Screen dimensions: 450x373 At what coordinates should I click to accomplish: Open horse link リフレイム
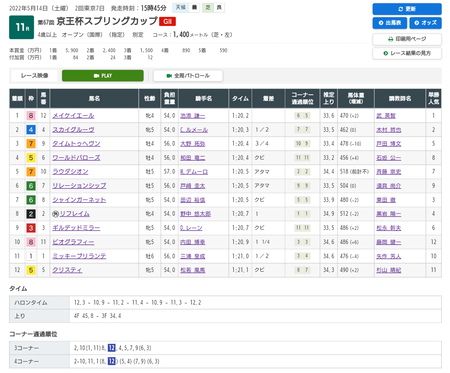click(x=74, y=214)
